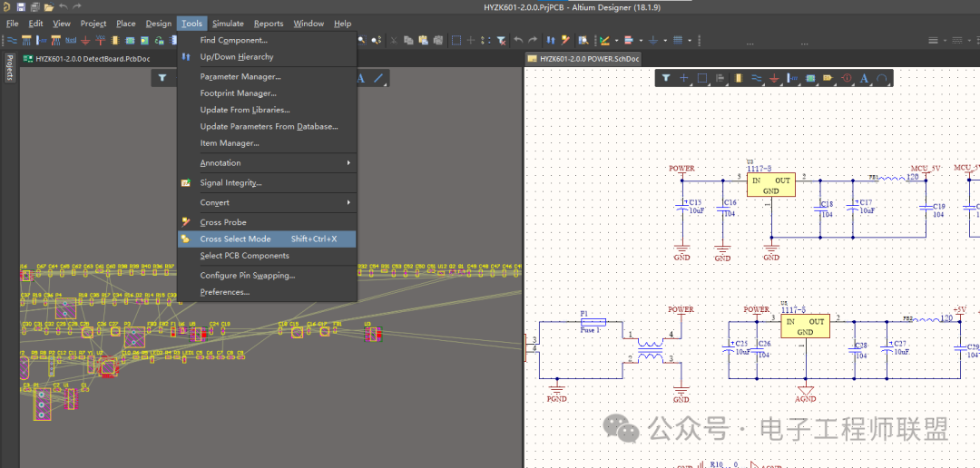Choose Find Component in the Tools menu
This screenshot has width=980, height=468.
pyautogui.click(x=267, y=40)
